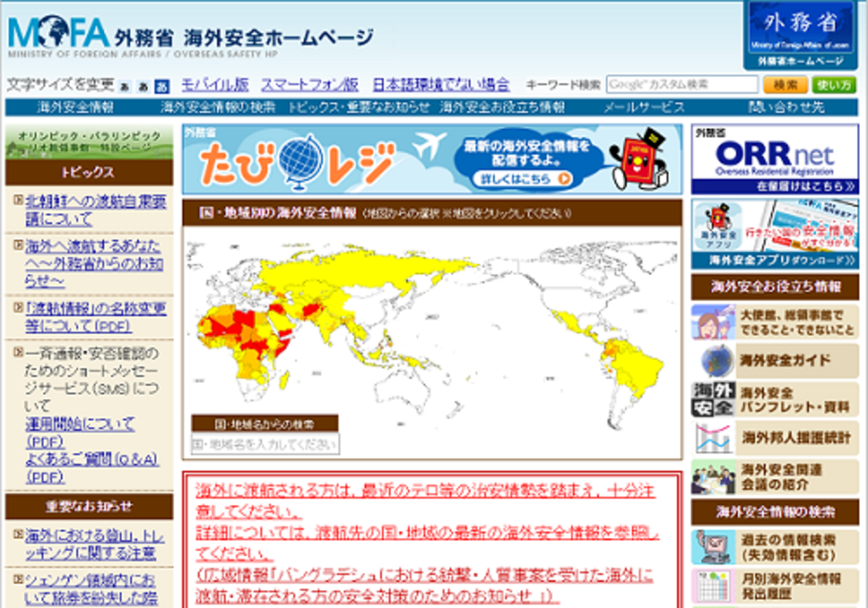The image size is (868, 608).
Task: Open the 詳細については red warning link
Action: click(428, 545)
